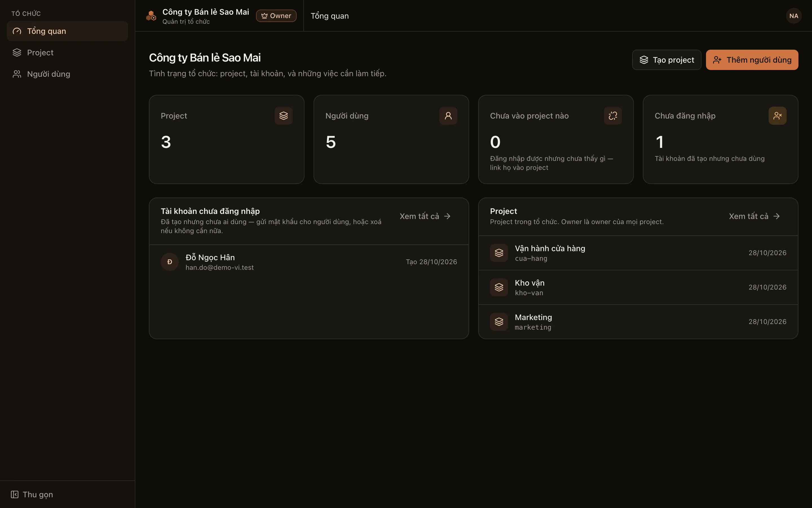Collapse sidebar with Thu gọn

(x=32, y=494)
